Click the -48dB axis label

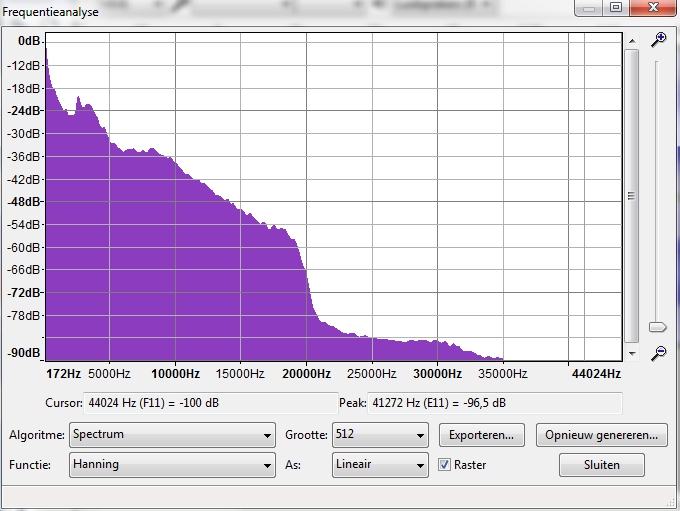[x=25, y=202]
